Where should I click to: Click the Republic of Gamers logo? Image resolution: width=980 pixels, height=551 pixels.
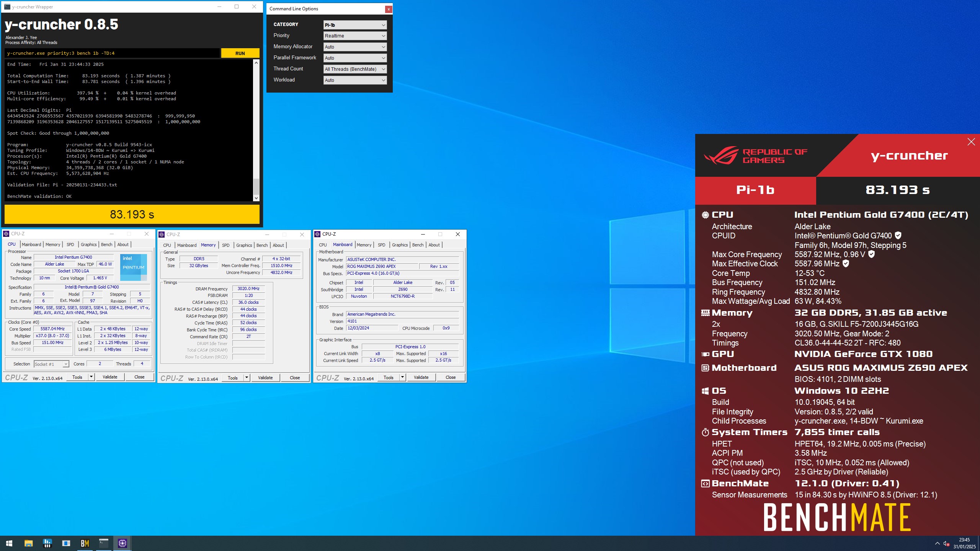pyautogui.click(x=755, y=155)
